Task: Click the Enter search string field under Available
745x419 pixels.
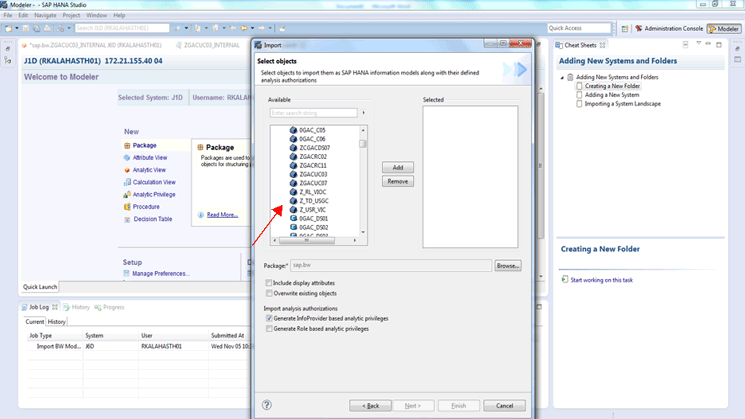Action: 314,113
